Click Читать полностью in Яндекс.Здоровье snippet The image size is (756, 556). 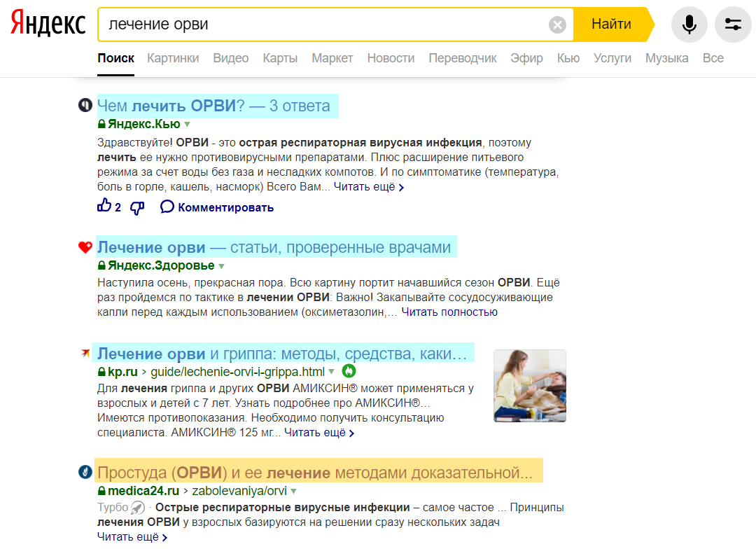[449, 312]
